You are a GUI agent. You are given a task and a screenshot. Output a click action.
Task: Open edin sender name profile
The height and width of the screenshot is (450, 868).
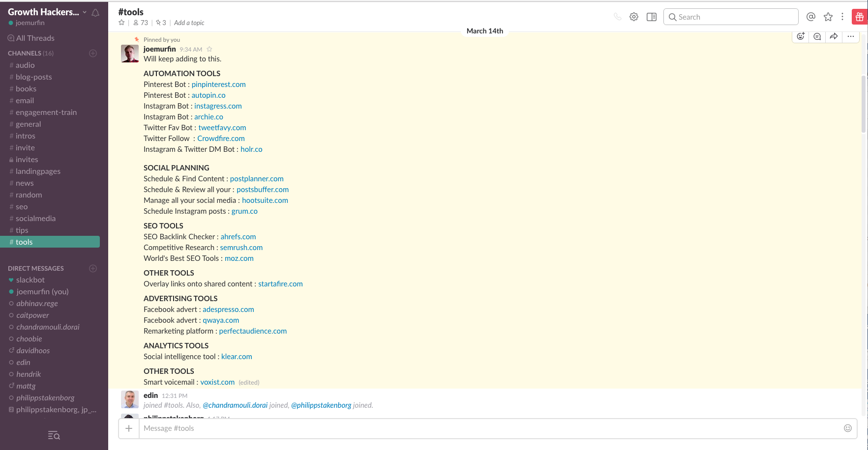click(150, 395)
